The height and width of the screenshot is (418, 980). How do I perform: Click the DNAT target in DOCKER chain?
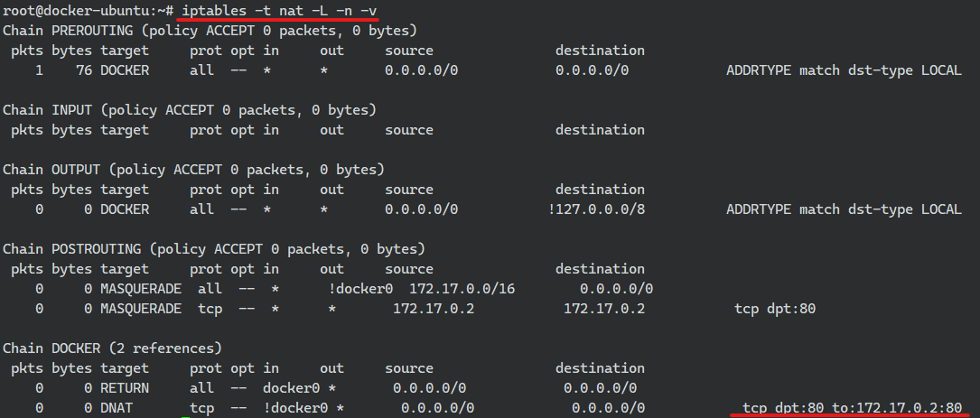[x=117, y=408]
